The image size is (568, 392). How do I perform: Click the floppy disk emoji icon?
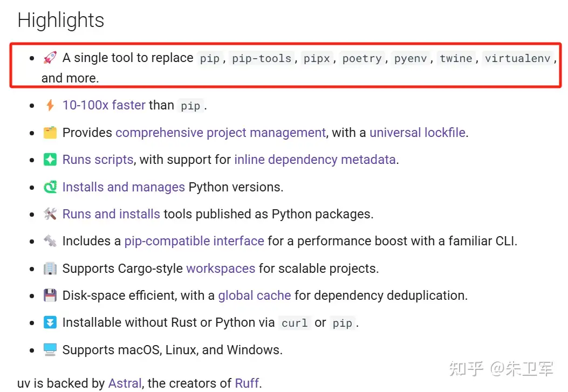(50, 295)
